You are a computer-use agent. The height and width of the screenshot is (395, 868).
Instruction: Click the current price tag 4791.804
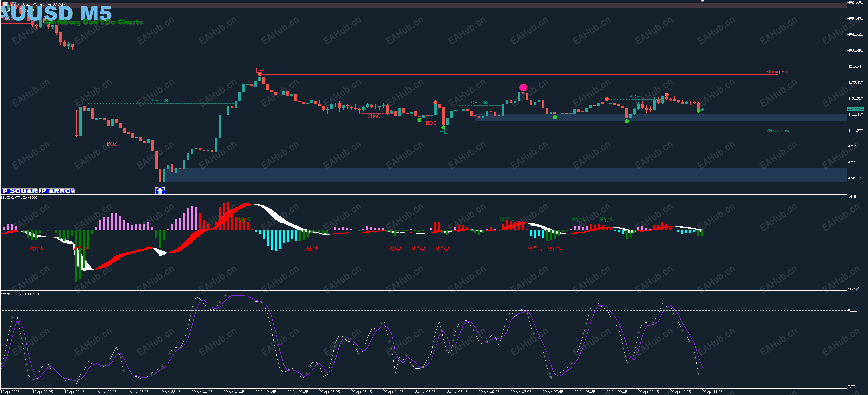(x=856, y=109)
